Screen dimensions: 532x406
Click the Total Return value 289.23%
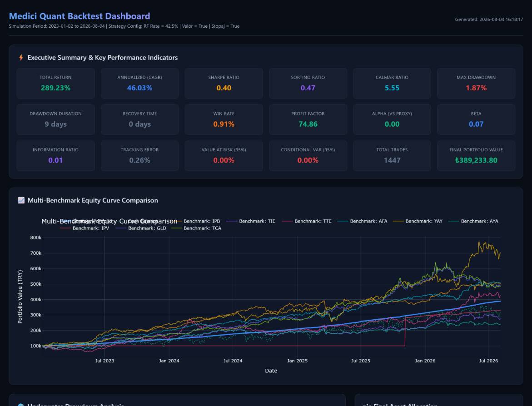click(x=55, y=88)
